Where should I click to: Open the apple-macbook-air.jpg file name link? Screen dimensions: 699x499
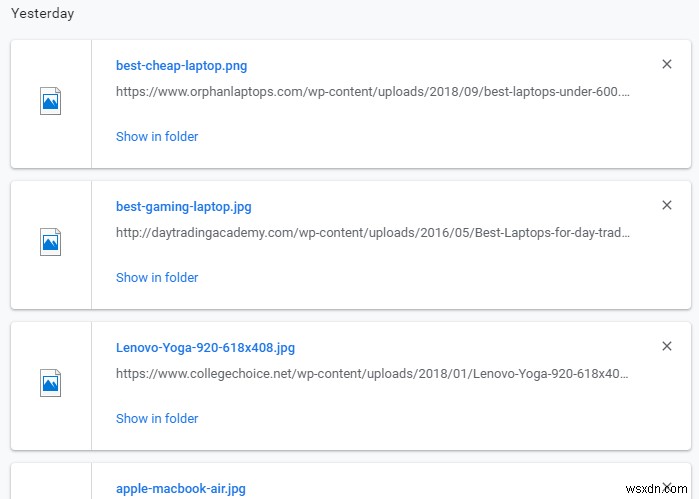tap(180, 489)
